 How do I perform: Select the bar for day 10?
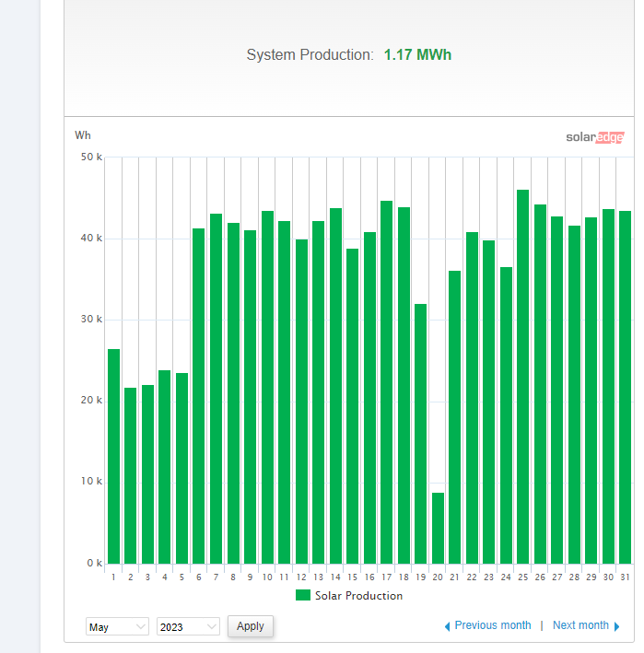(268, 388)
